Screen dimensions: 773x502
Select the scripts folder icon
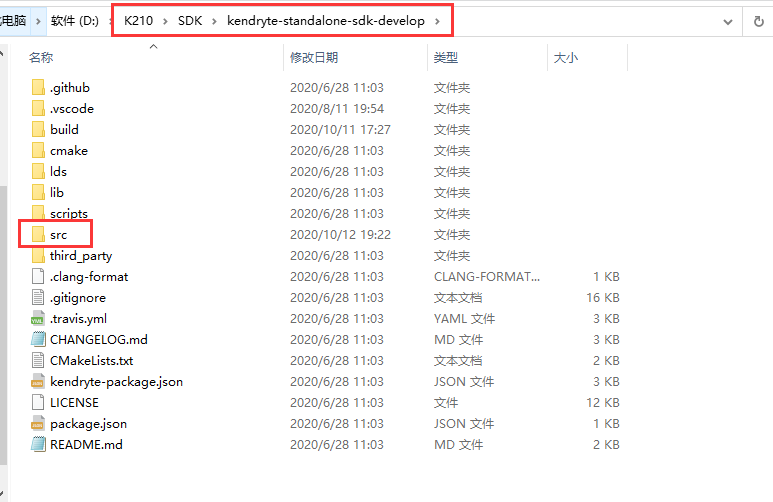click(x=38, y=213)
